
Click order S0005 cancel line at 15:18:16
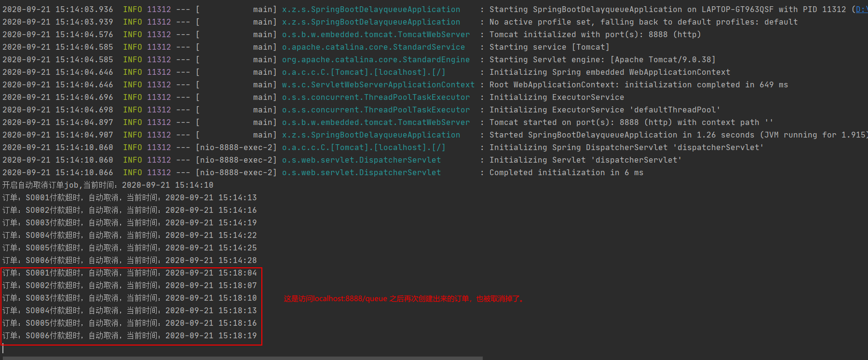[x=130, y=323]
